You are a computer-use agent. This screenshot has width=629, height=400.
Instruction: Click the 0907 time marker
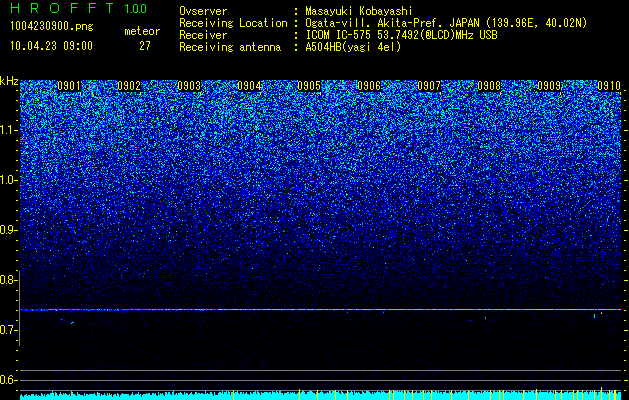click(429, 86)
